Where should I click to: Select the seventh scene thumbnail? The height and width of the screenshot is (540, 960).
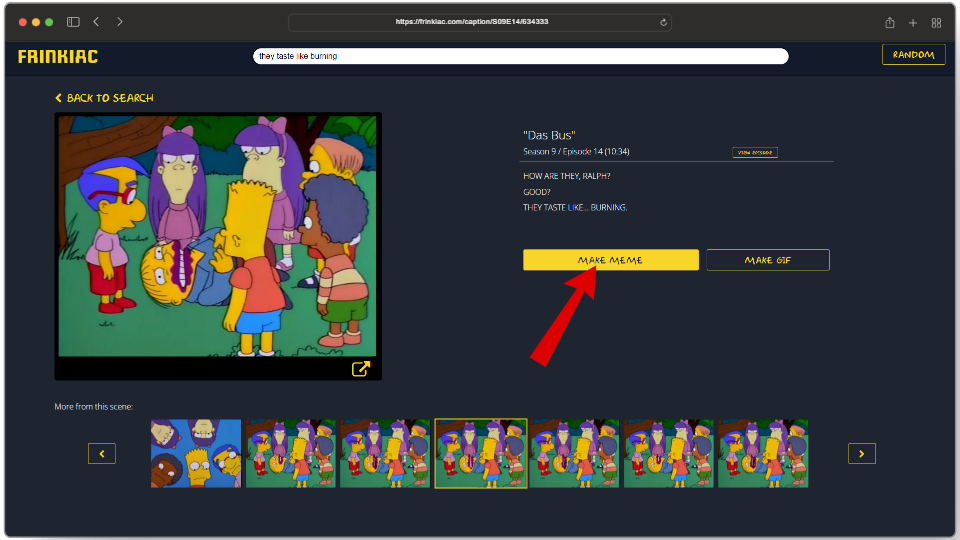[763, 454]
